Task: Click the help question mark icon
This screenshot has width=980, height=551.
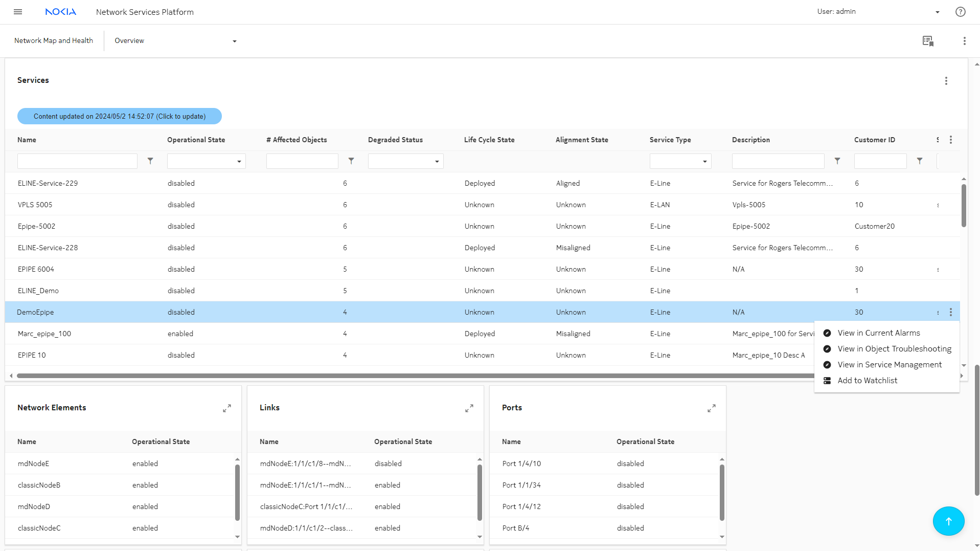Action: coord(960,12)
